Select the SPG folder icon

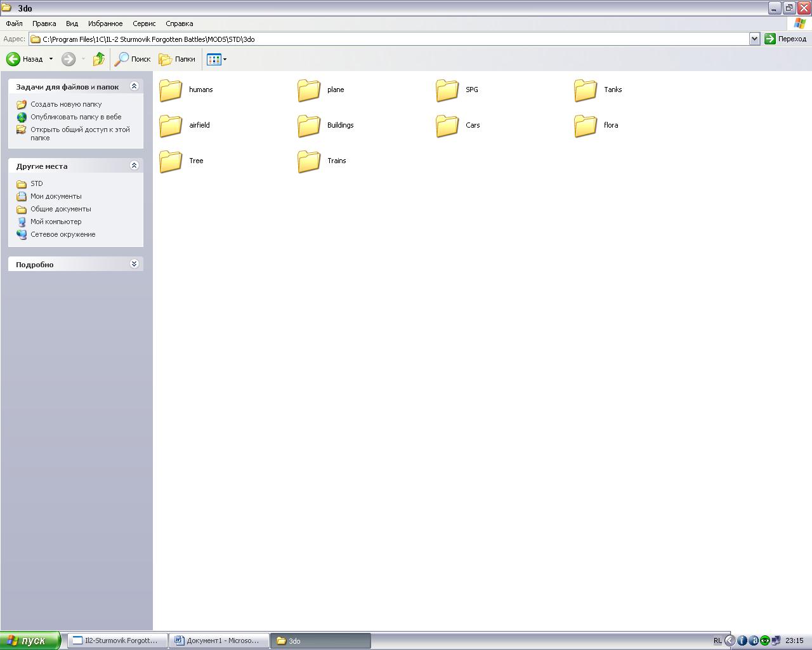447,90
